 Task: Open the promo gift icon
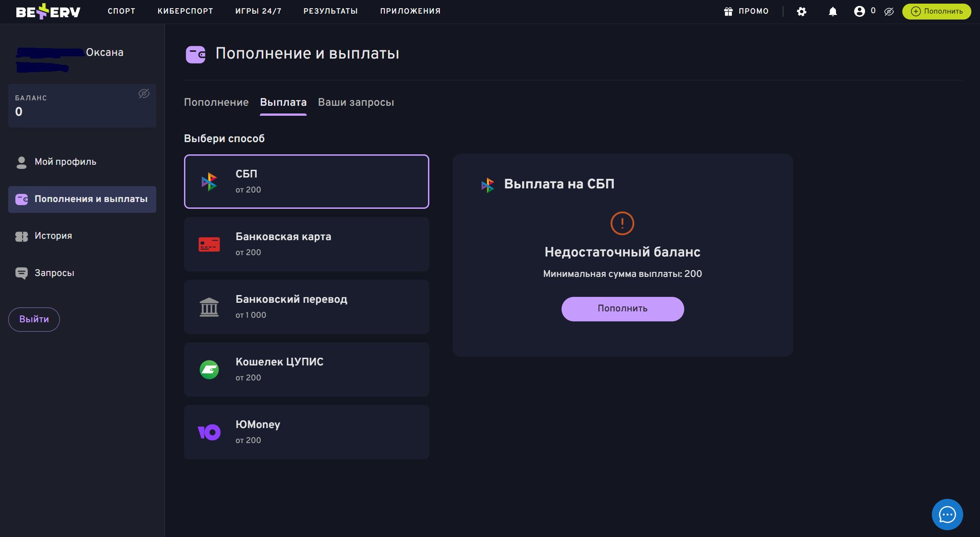click(728, 11)
